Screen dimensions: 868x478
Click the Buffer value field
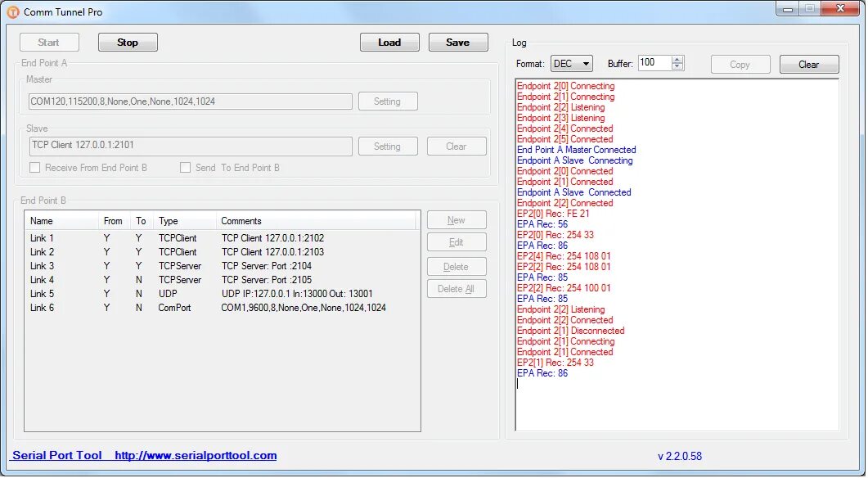[654, 63]
